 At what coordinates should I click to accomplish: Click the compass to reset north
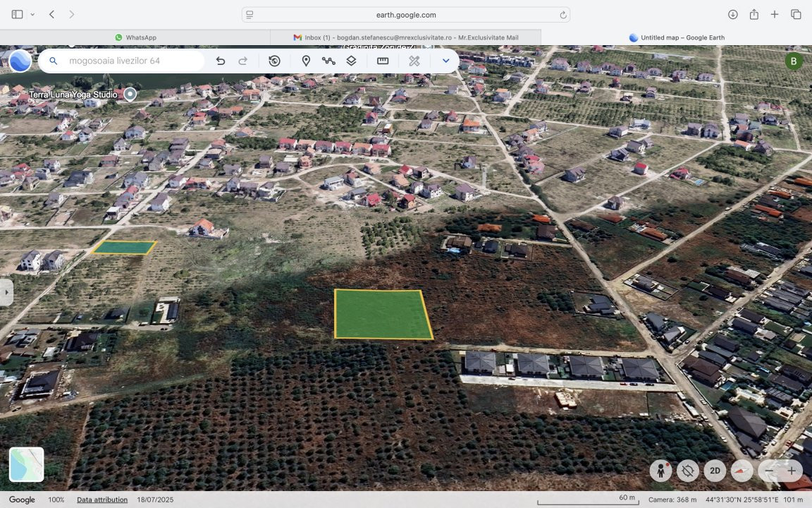[x=742, y=471]
